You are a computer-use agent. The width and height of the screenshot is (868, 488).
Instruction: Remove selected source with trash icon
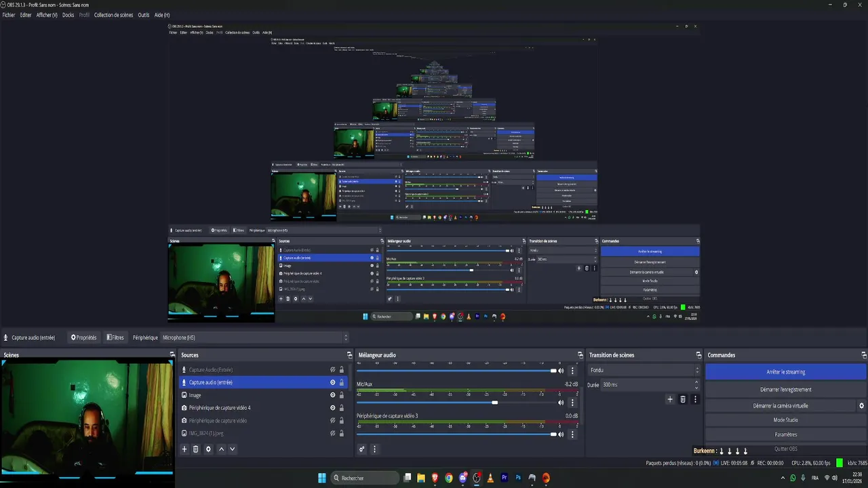tap(196, 449)
